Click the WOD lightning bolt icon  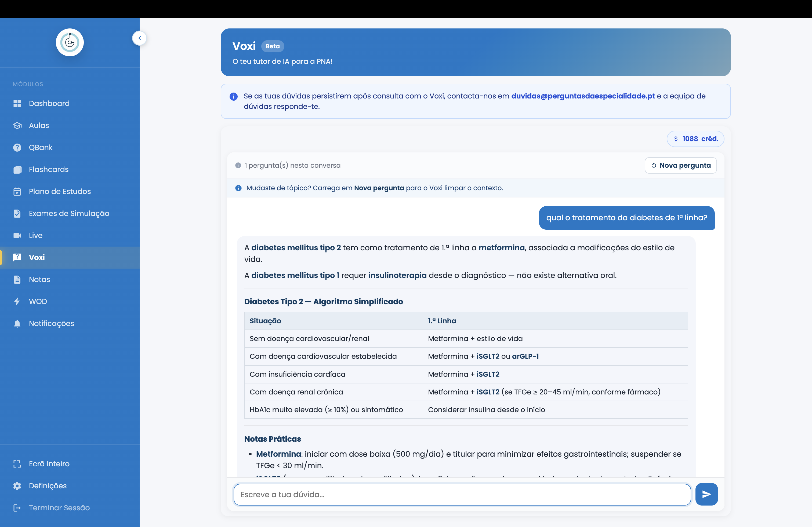click(x=17, y=301)
